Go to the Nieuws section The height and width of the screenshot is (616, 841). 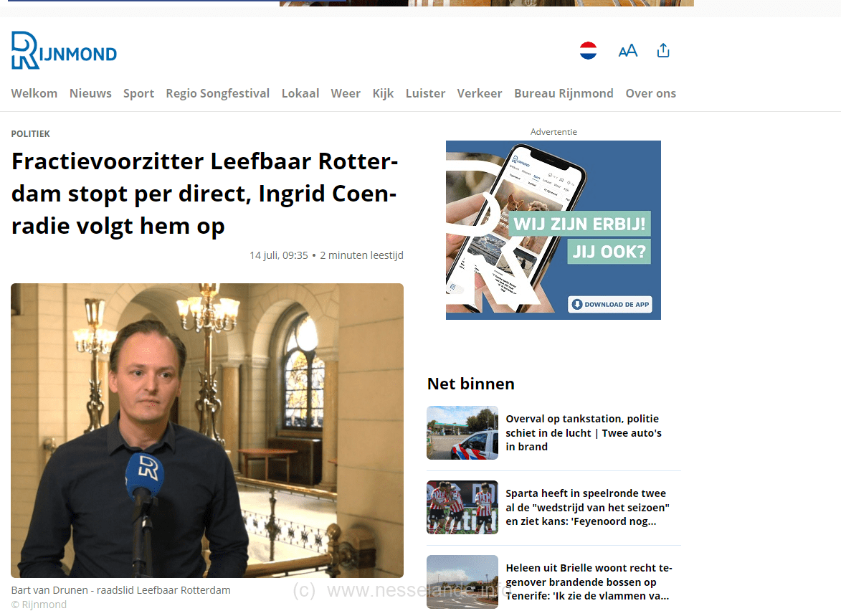[x=90, y=93]
